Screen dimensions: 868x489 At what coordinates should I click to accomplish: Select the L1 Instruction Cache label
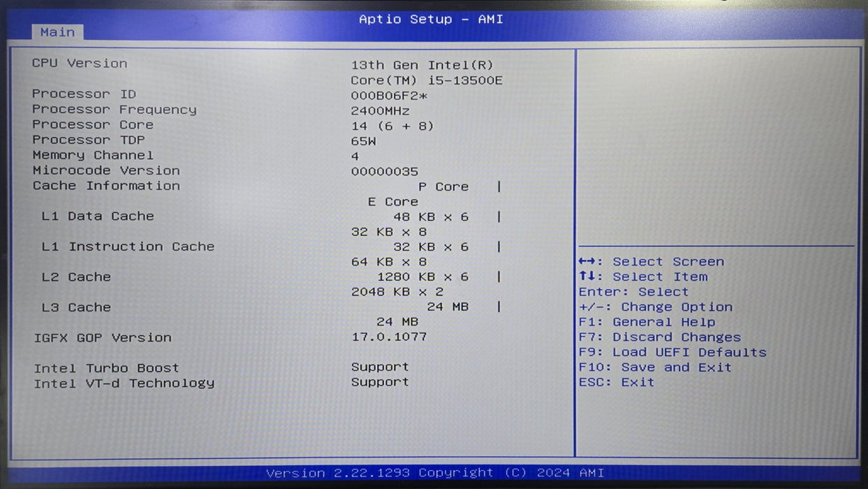[x=127, y=247]
